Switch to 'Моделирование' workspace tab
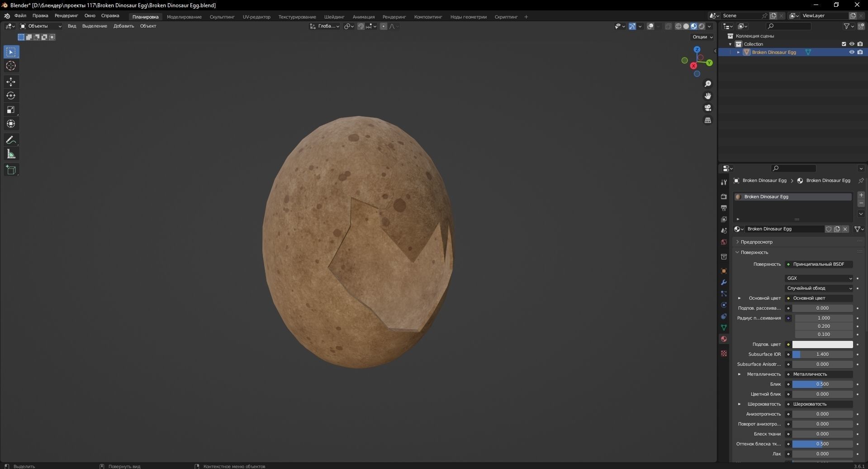This screenshot has width=868, height=469. pyautogui.click(x=184, y=17)
